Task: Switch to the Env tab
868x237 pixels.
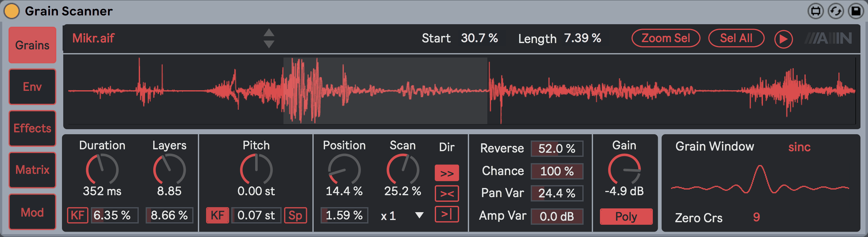Action: [32, 87]
